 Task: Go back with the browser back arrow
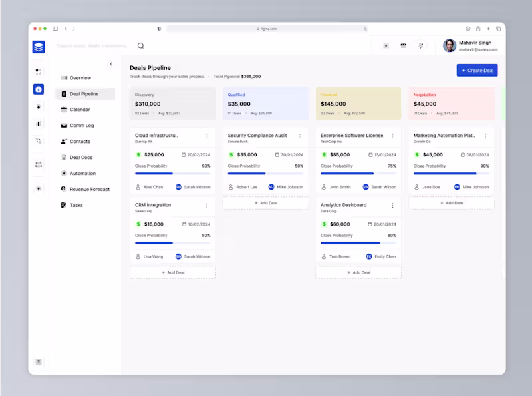[65, 29]
